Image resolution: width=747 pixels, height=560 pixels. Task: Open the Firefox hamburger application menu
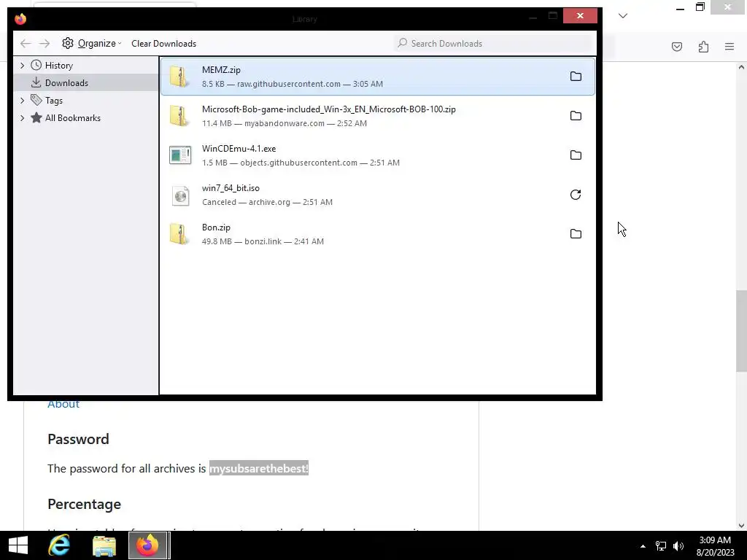[x=729, y=47]
